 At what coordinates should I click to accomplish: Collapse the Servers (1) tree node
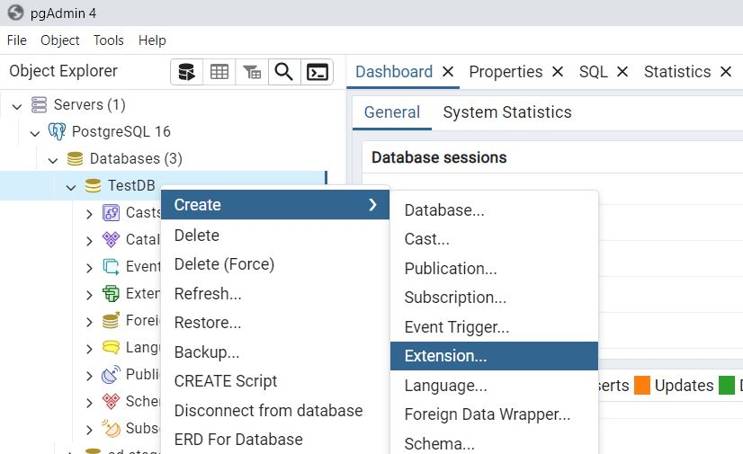(x=17, y=106)
